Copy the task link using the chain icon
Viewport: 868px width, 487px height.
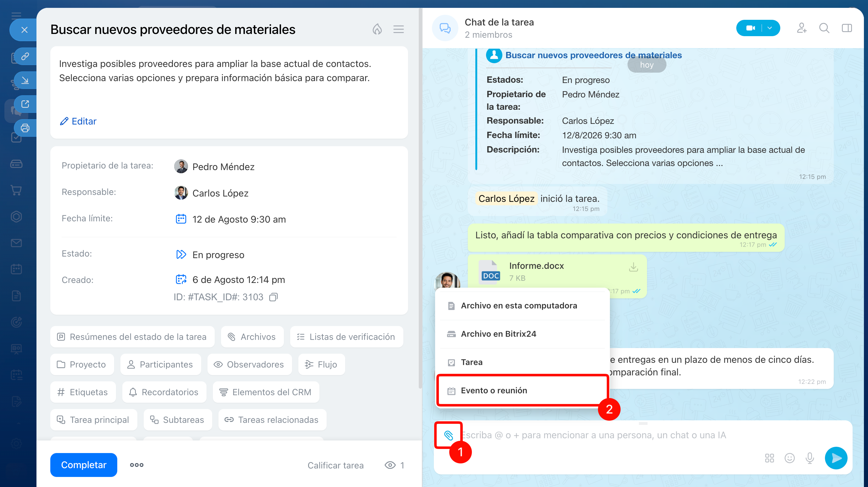25,56
